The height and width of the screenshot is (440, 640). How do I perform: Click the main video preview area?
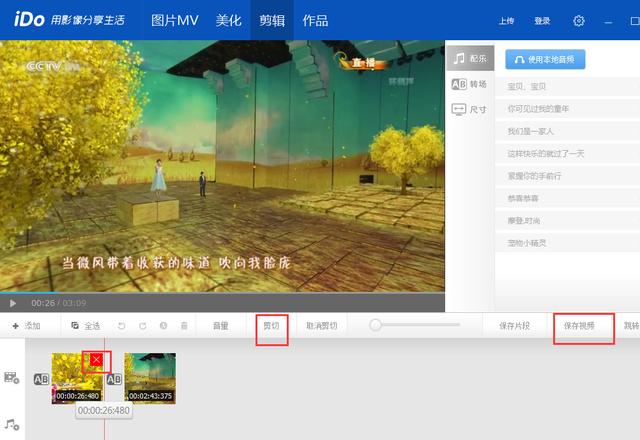[222, 166]
